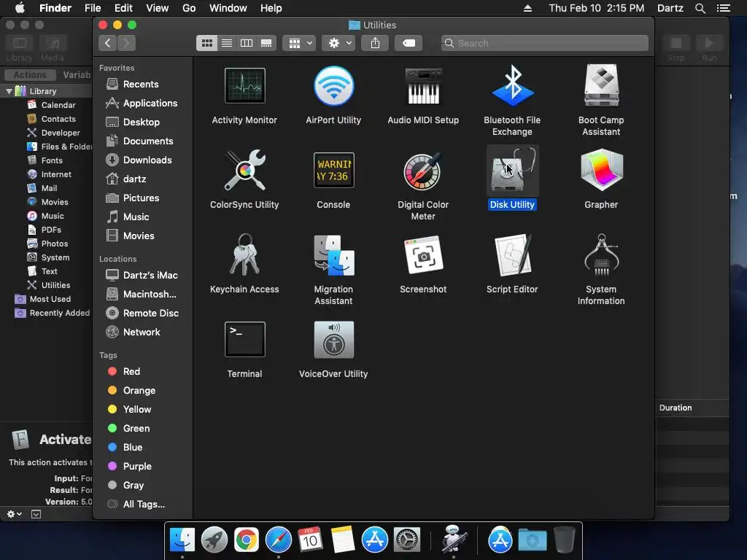Go forward in Finder window
Screen dimensions: 747x560
click(126, 43)
